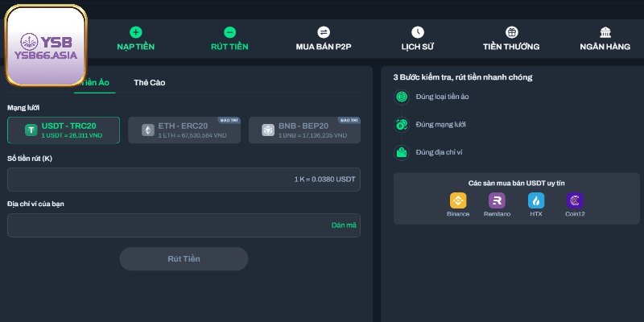644x322 pixels.
Task: Open the Remitano exchange icon
Action: point(497,201)
